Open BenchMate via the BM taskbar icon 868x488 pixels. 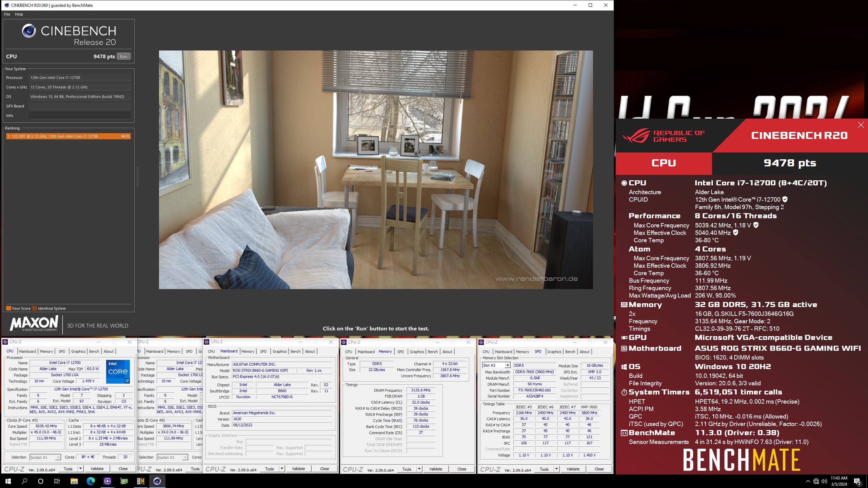click(x=141, y=481)
